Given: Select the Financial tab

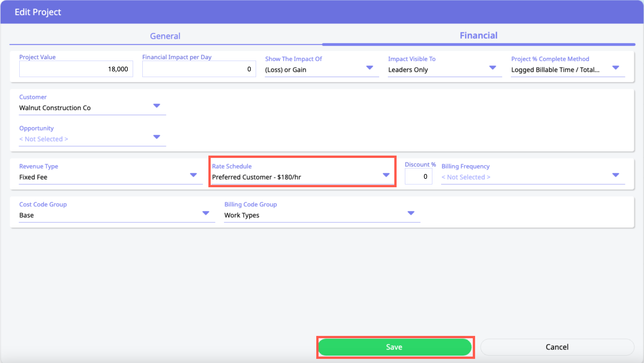Looking at the screenshot, I should point(478,36).
